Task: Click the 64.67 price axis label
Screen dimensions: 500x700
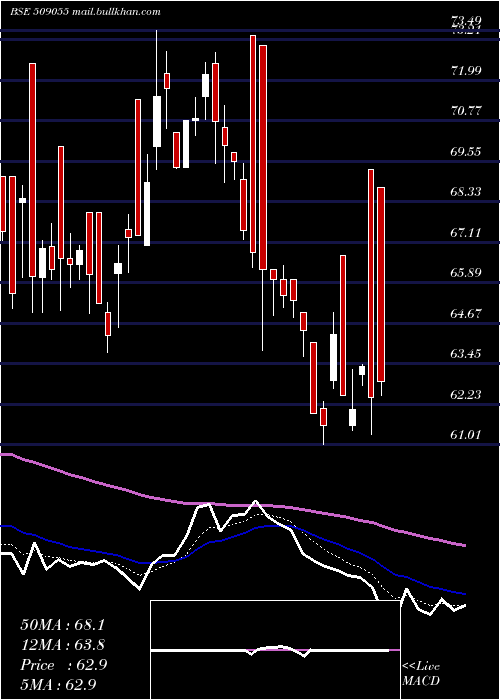Action: 466,313
